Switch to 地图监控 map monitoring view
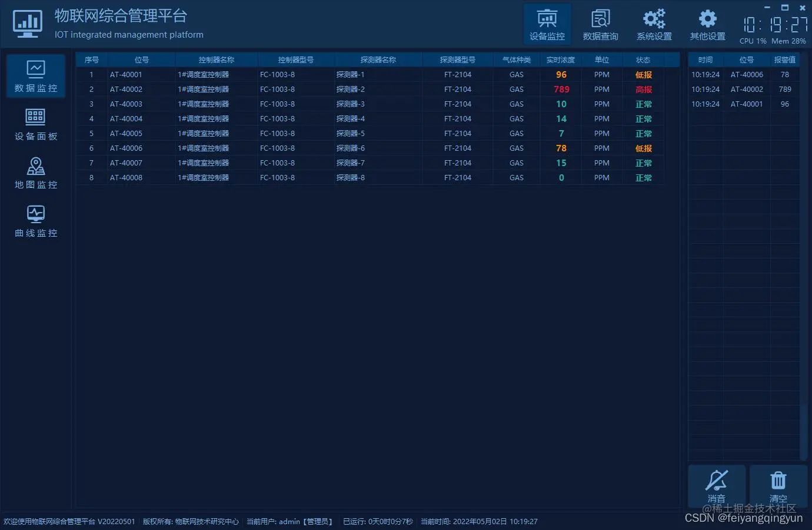The image size is (812, 530). 36,173
